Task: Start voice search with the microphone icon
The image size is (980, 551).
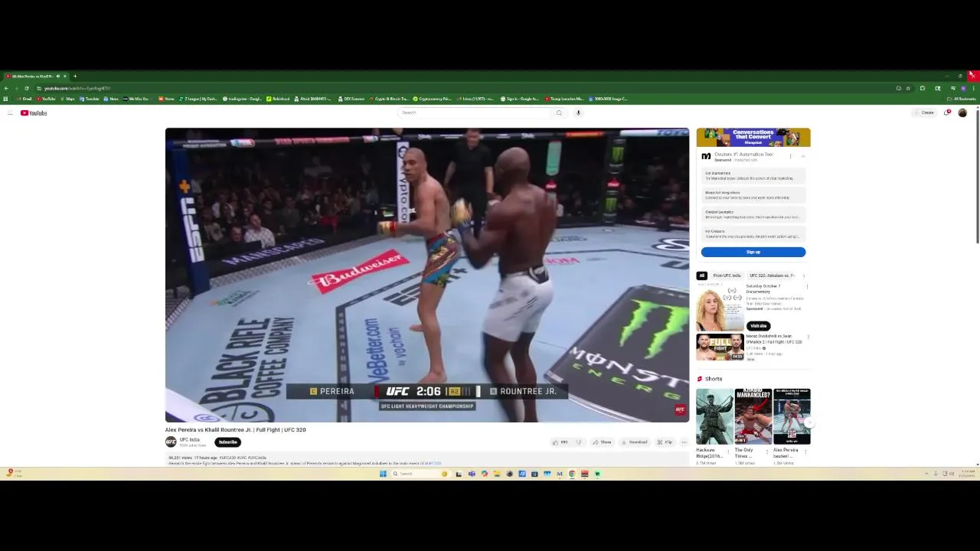Action: tap(578, 112)
